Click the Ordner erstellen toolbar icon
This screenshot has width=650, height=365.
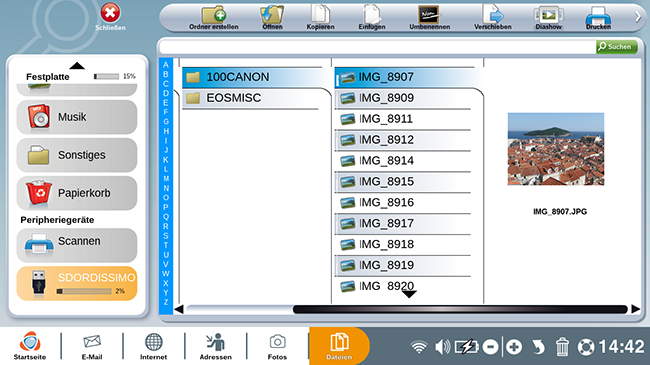coord(214,18)
